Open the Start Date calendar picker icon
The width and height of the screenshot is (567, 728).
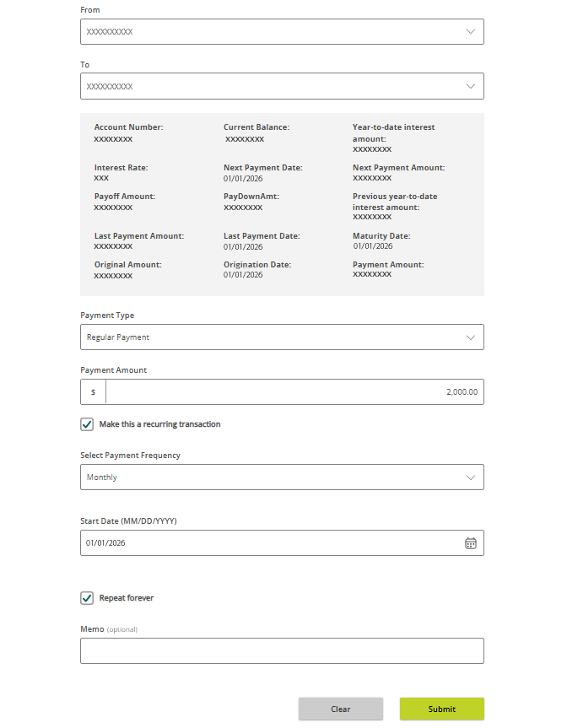click(470, 542)
